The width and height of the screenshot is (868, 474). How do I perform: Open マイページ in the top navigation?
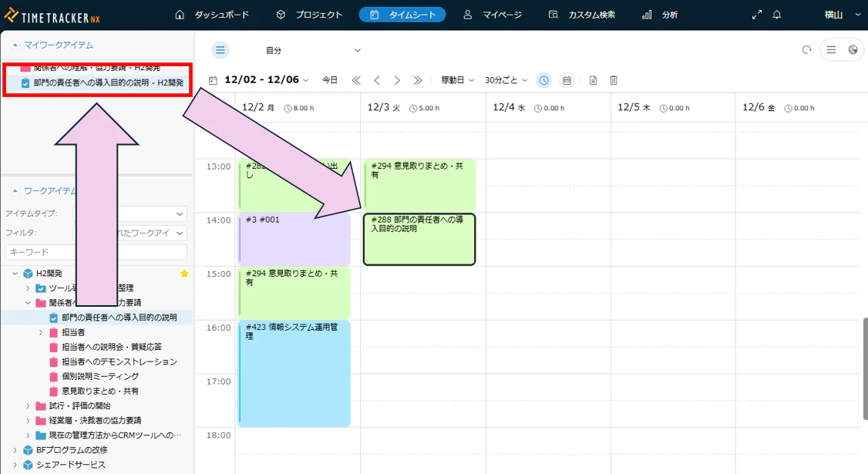pos(492,15)
